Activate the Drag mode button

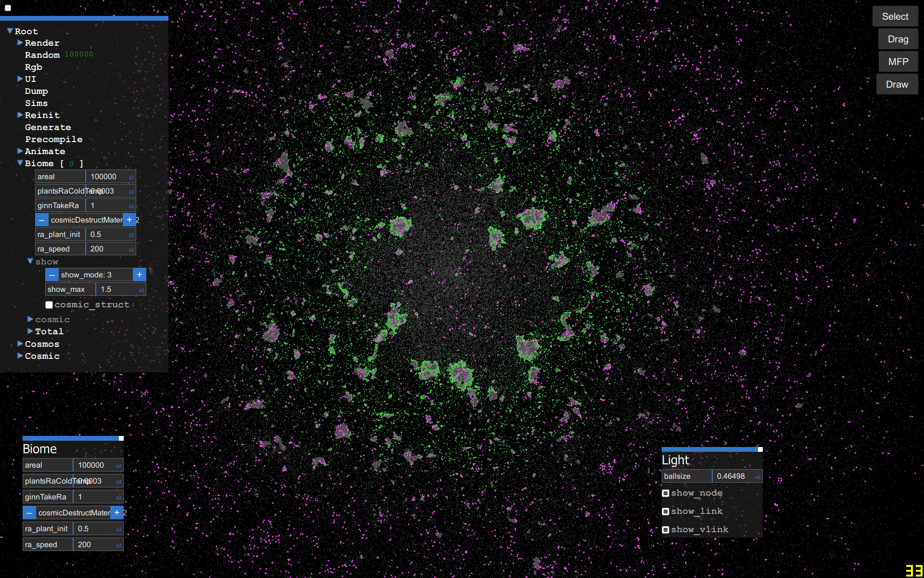898,39
